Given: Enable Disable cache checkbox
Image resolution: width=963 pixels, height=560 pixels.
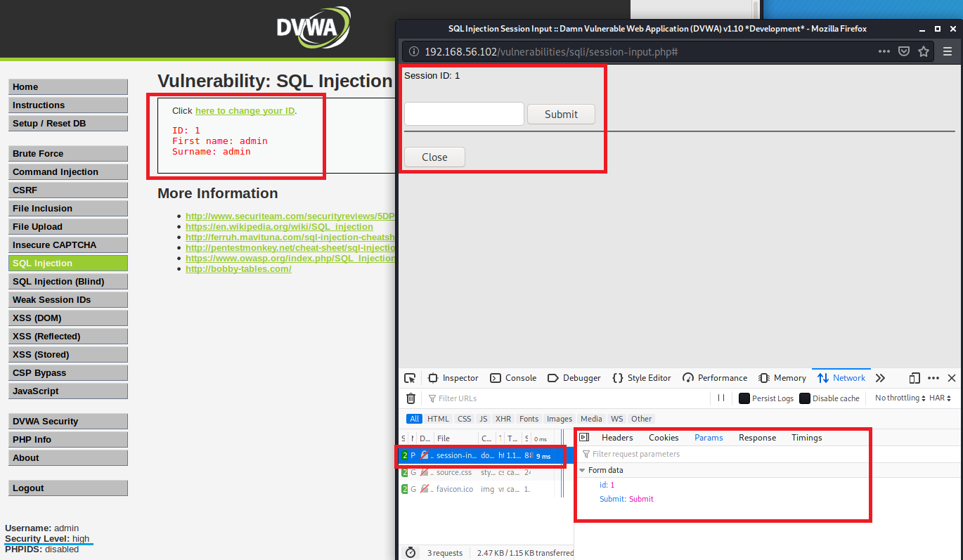Looking at the screenshot, I should (805, 398).
